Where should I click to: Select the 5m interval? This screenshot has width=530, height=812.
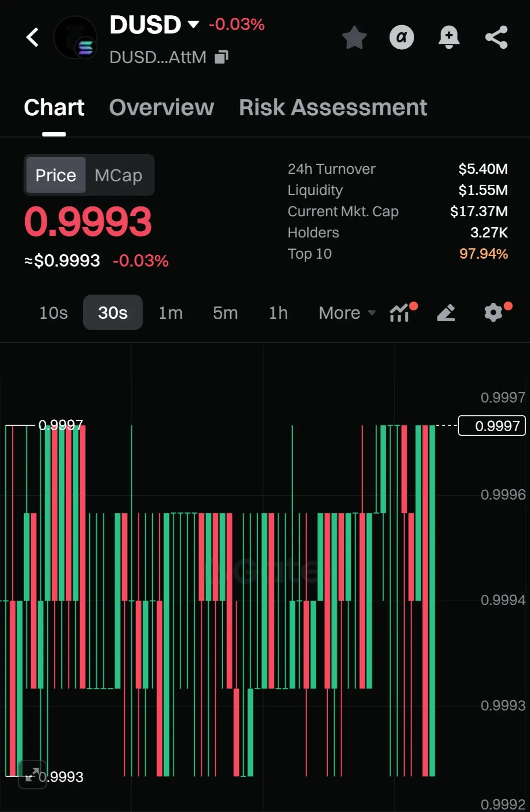225,312
